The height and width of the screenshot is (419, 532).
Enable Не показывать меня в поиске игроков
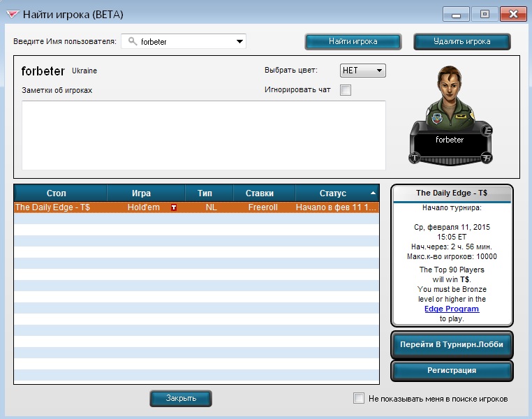click(359, 398)
